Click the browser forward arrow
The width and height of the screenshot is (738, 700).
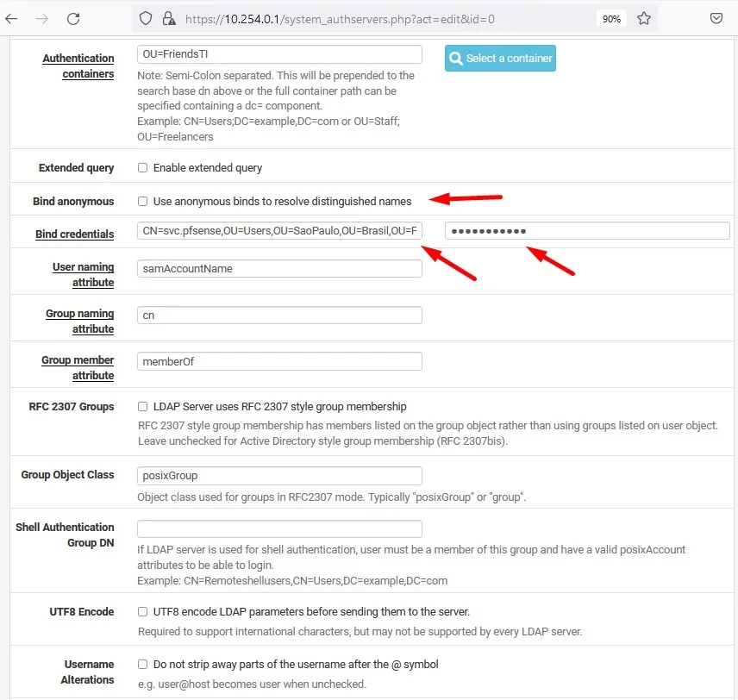point(42,18)
